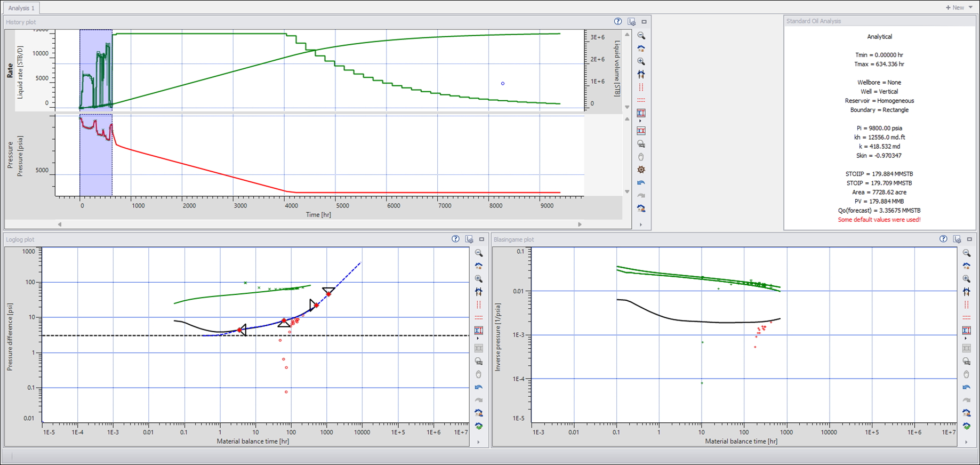980x465 pixels.
Task: Click the green checkmark icon in Blasingame toolbar
Action: [966, 426]
